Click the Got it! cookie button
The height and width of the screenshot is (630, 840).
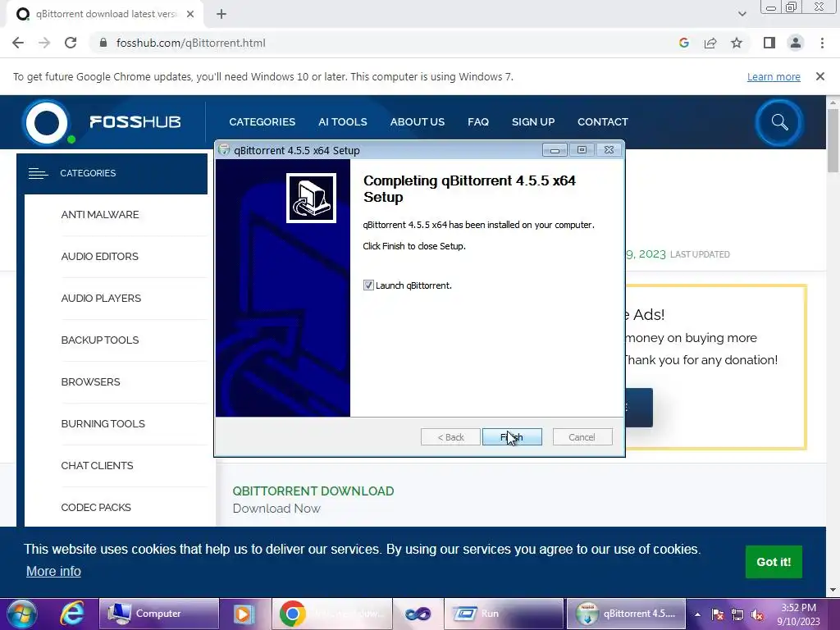pyautogui.click(x=774, y=562)
